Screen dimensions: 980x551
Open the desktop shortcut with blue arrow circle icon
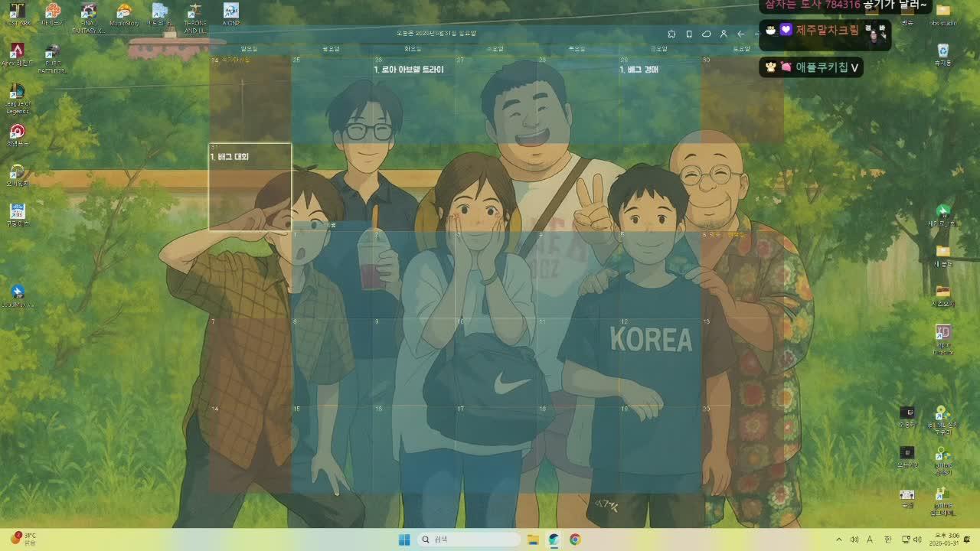pyautogui.click(x=17, y=295)
